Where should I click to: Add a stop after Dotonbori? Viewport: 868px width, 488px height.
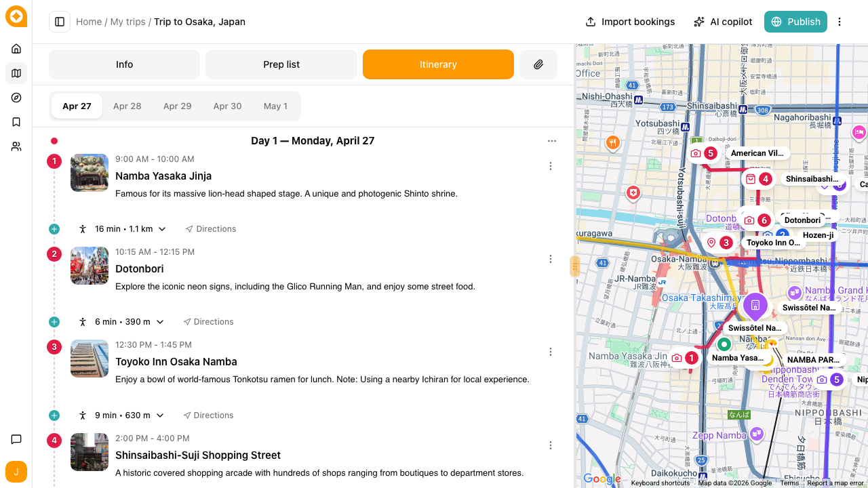tap(54, 322)
